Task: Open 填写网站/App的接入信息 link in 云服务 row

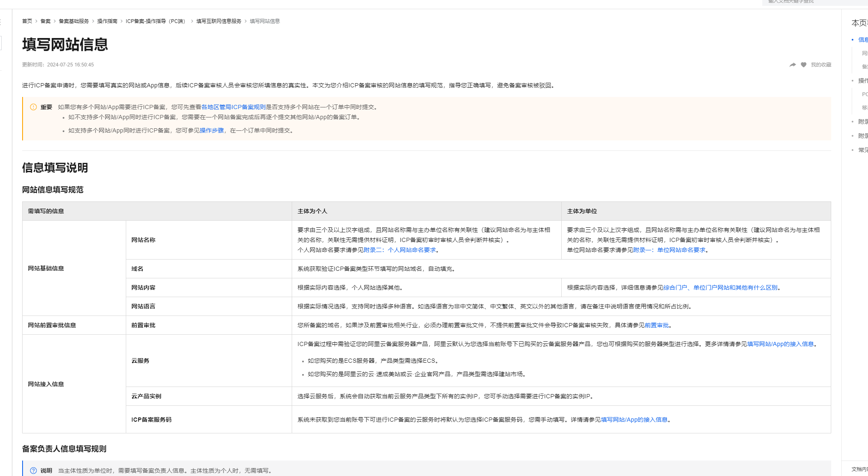Action: 780,344
